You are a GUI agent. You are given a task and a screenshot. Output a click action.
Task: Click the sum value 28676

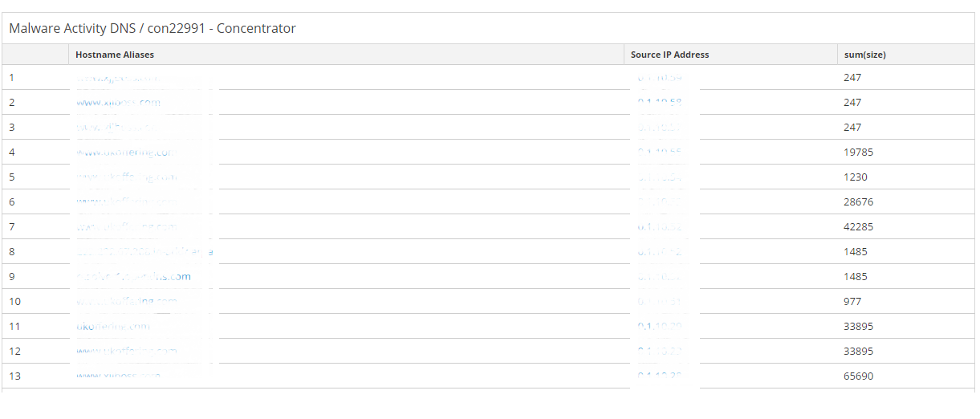pos(858,202)
